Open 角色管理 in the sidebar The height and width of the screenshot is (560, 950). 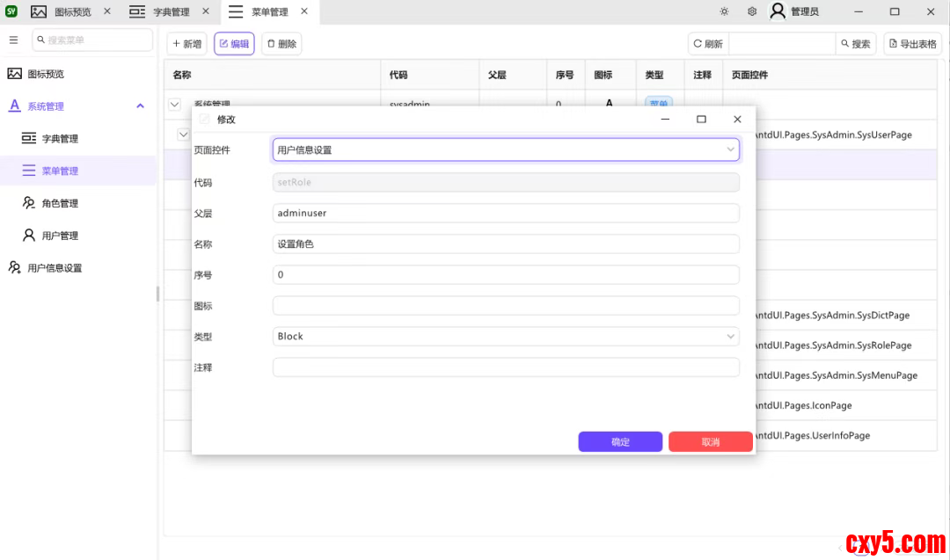point(60,203)
